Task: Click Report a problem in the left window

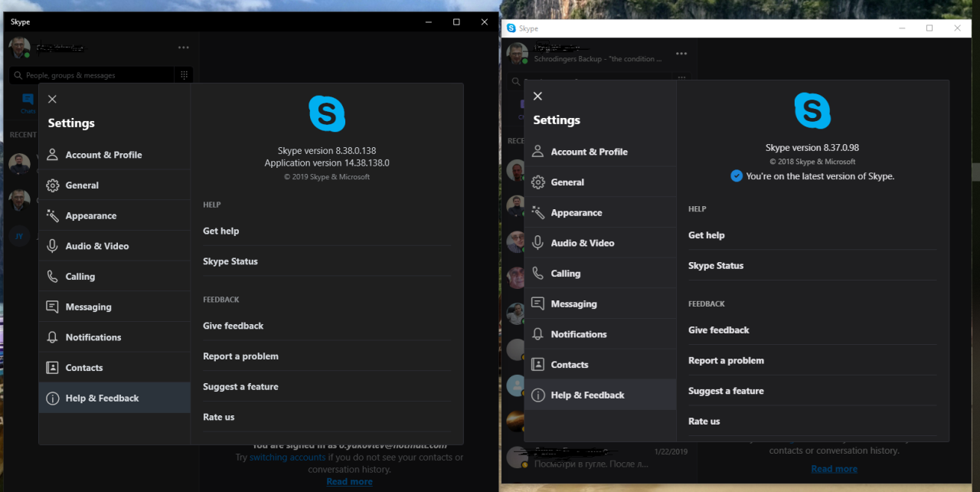Action: tap(327, 356)
